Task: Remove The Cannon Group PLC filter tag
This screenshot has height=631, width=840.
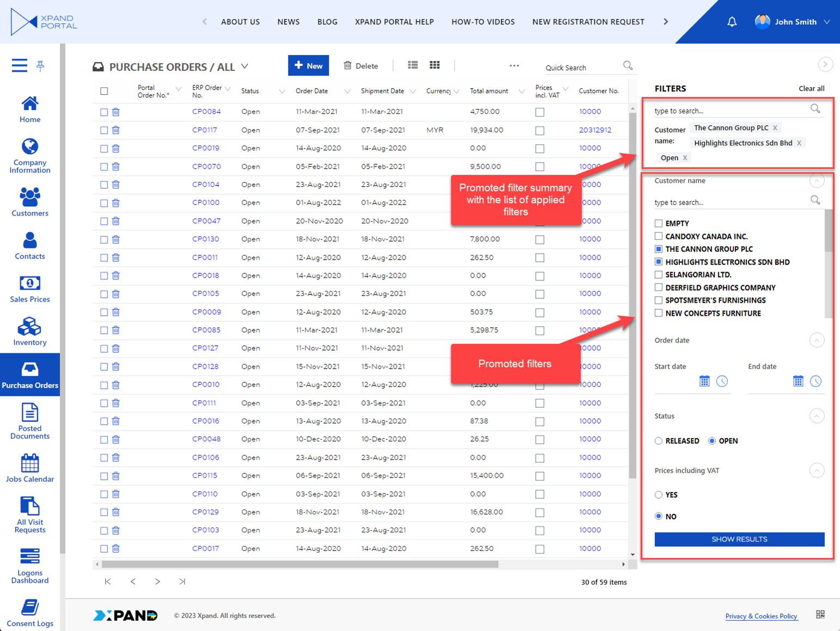Action: pyautogui.click(x=775, y=128)
